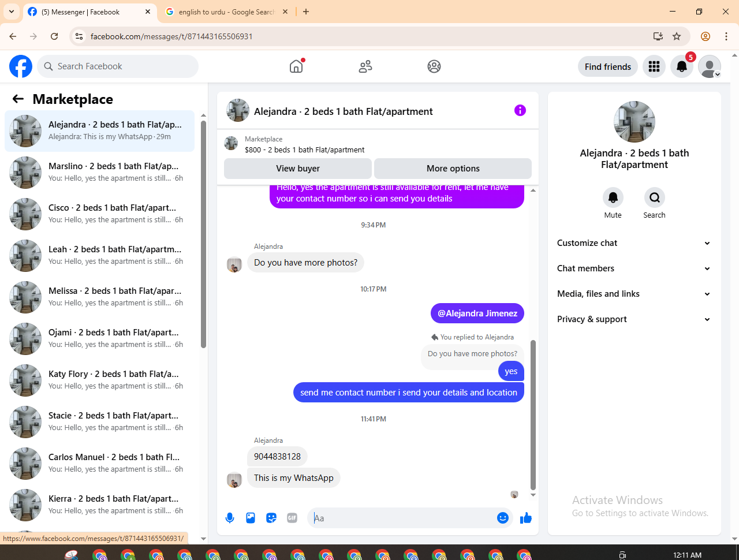This screenshot has width=739, height=560.
Task: Click the taskbar clock 12:11 AM
Action: coord(687,555)
